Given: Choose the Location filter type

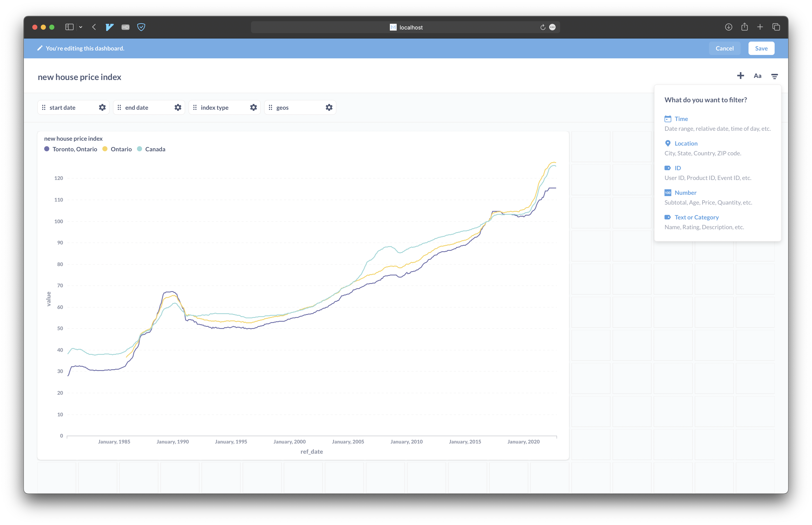Looking at the screenshot, I should coord(685,143).
